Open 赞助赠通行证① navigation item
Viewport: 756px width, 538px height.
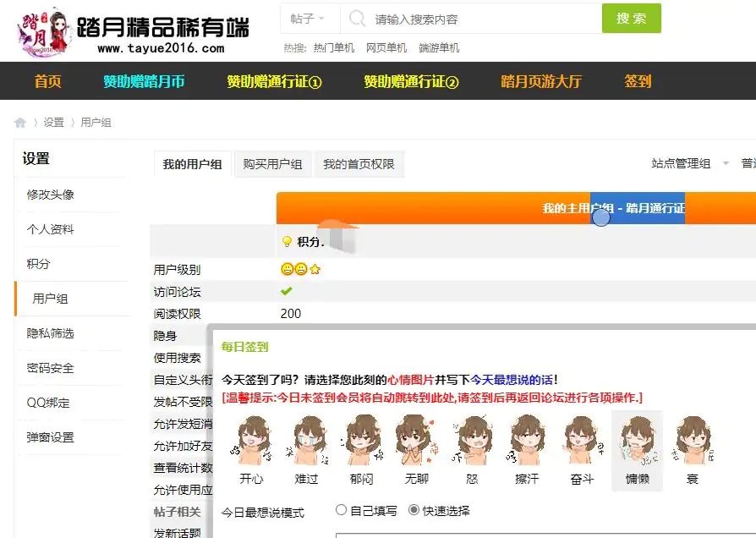[274, 81]
